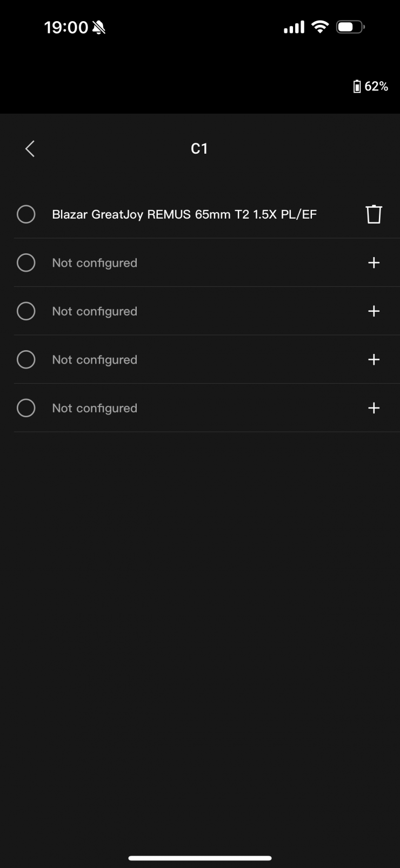Tap the last "Not configured" label
This screenshot has height=868, width=400.
(x=95, y=408)
